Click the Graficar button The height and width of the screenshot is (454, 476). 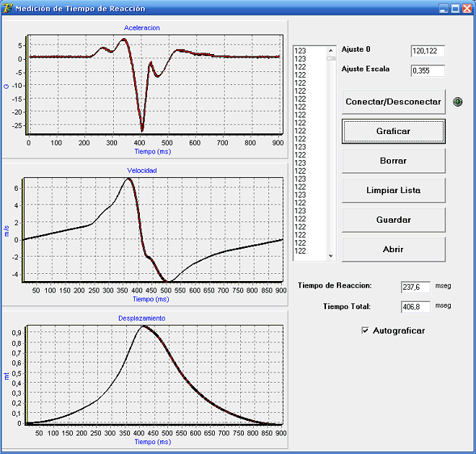(393, 132)
